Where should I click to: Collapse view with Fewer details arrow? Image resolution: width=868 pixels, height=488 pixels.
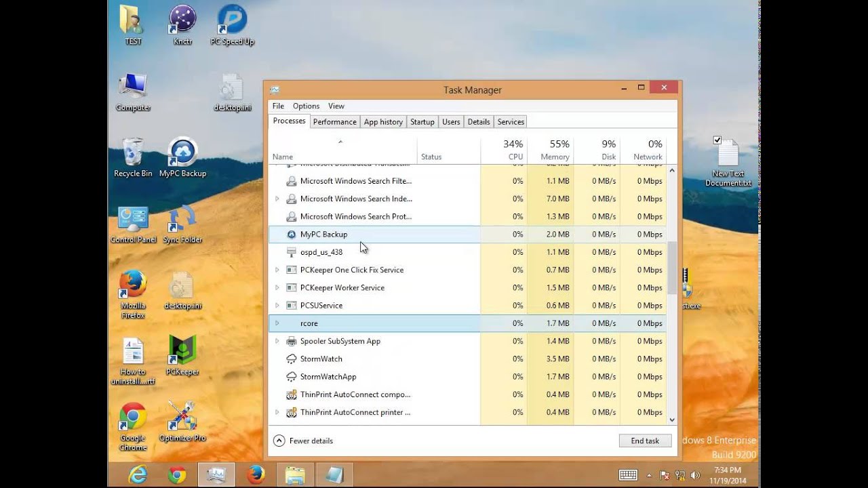[x=279, y=441]
